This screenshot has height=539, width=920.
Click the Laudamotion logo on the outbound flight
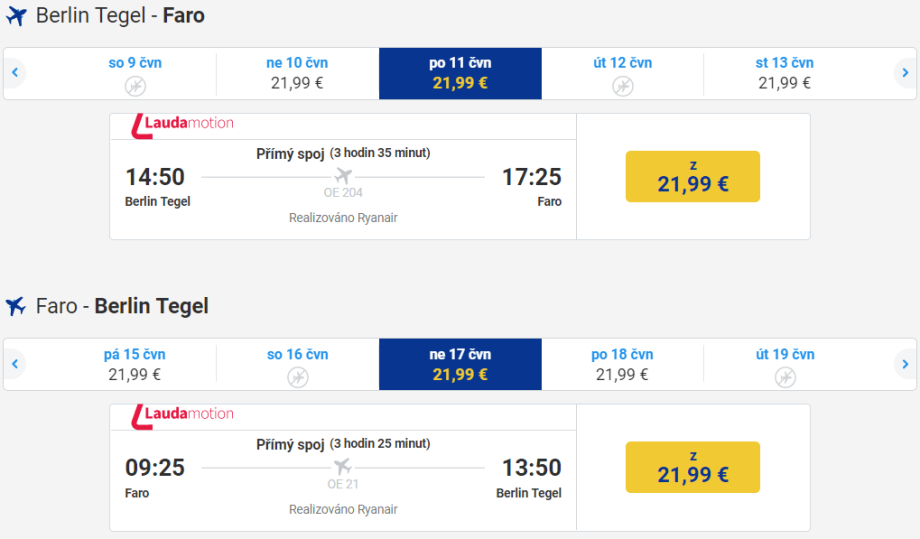pos(183,124)
